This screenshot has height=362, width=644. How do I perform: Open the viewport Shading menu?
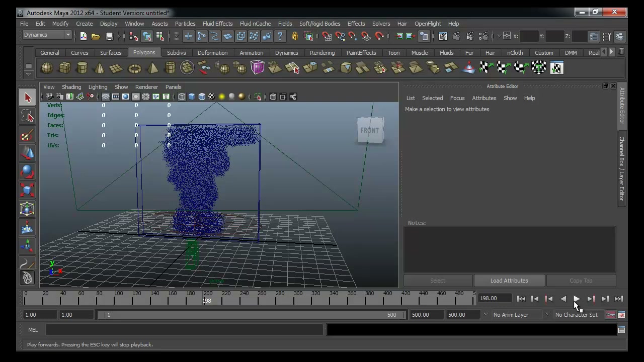[71, 87]
